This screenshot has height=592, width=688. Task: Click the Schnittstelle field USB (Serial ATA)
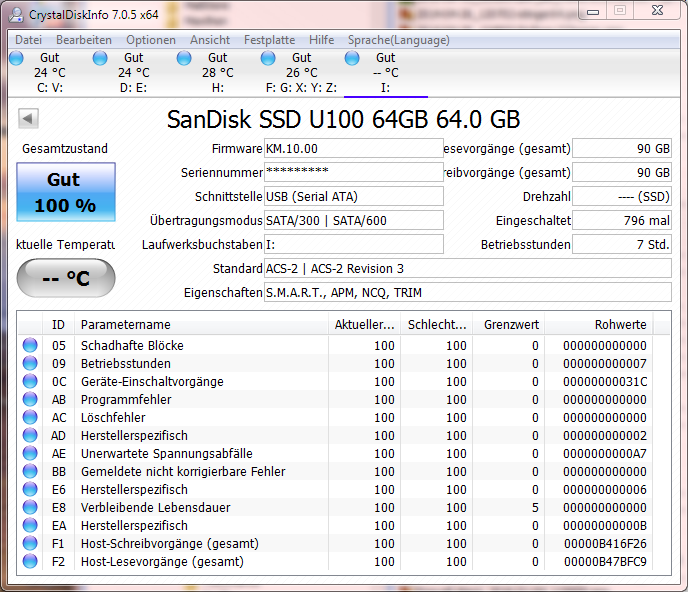coord(354,196)
